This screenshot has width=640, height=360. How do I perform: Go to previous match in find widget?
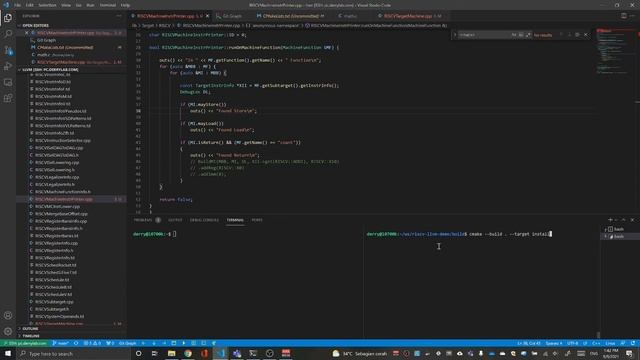click(x=562, y=35)
